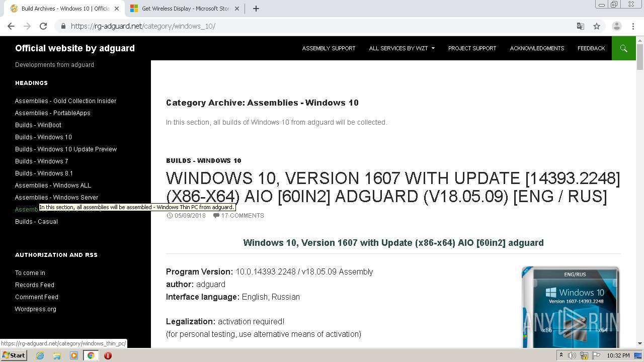Switch to Get Wireless Display tab

(186, 9)
